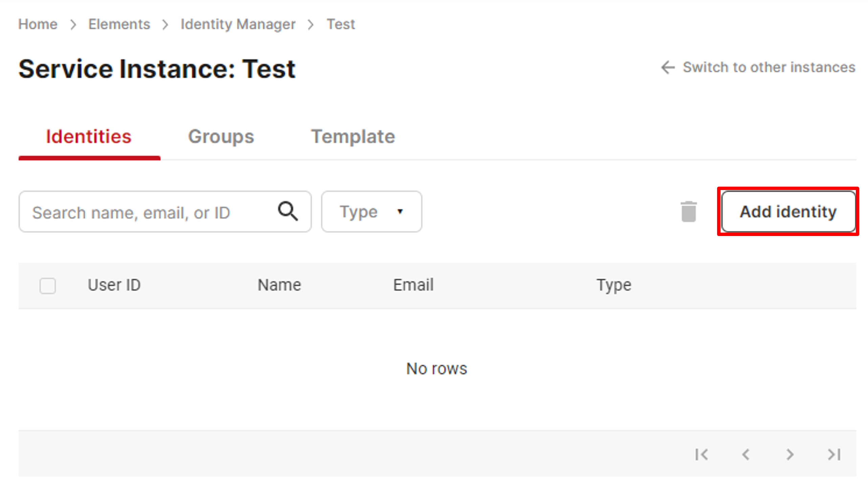868x494 pixels.
Task: Go to previous page arrow
Action: pyautogui.click(x=745, y=454)
